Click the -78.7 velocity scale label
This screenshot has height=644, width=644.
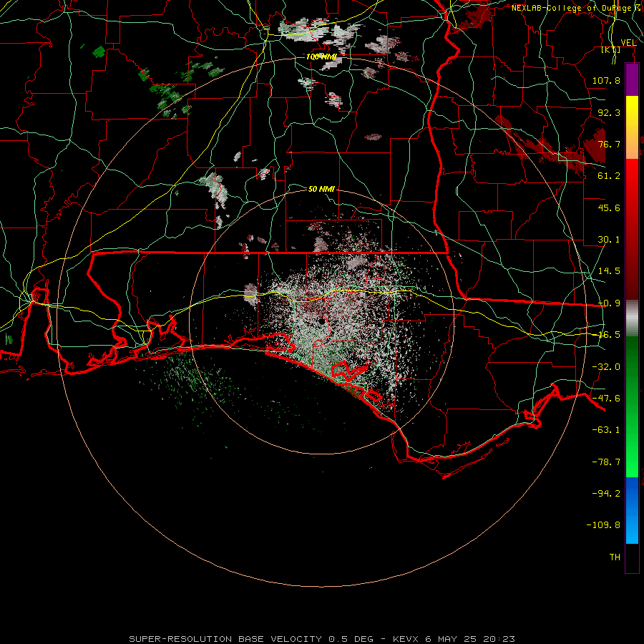click(x=606, y=462)
